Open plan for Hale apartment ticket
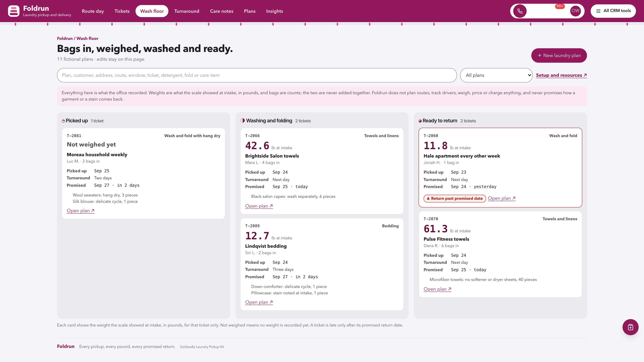Screen dimensions: 644x362 pos(501,198)
